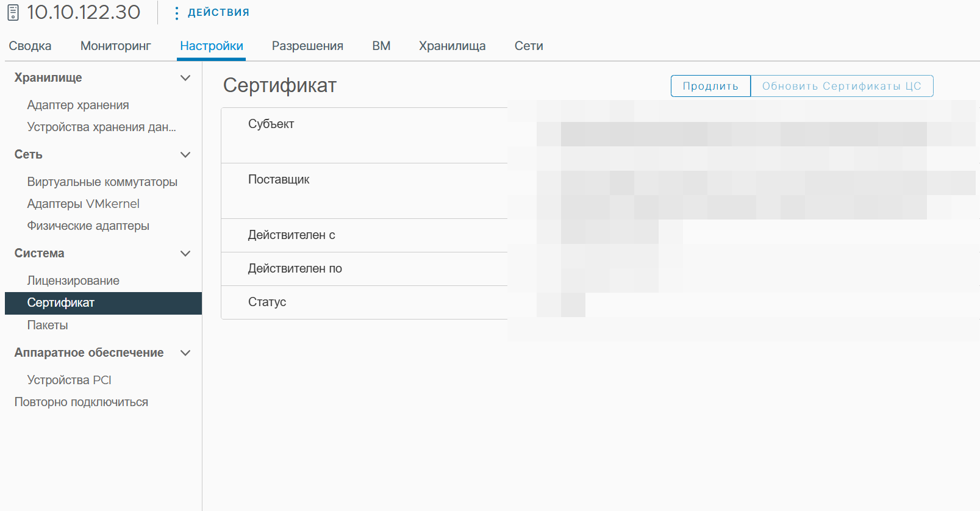Image resolution: width=980 pixels, height=511 pixels.
Task: Switch to the Сводка tab
Action: (x=30, y=46)
